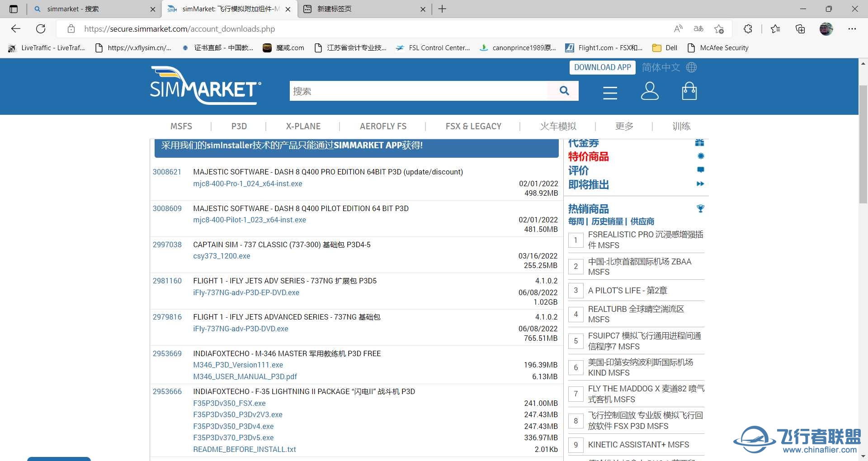Download M346_P3D_Version111.exe
The image size is (868, 461).
pyautogui.click(x=238, y=365)
